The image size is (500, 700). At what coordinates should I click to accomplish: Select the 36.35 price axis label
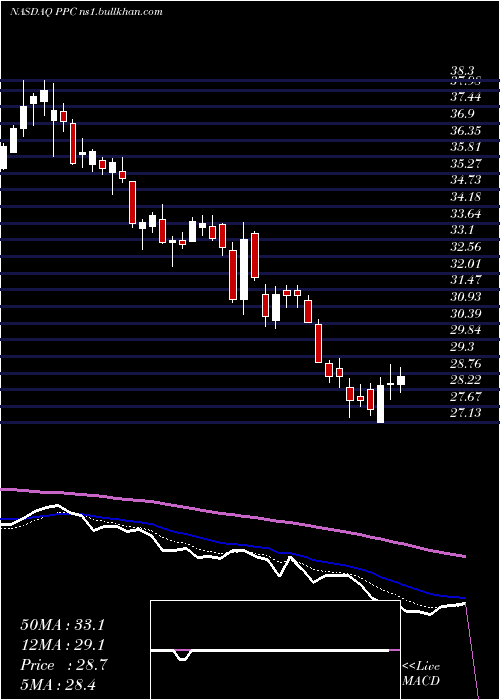465,131
